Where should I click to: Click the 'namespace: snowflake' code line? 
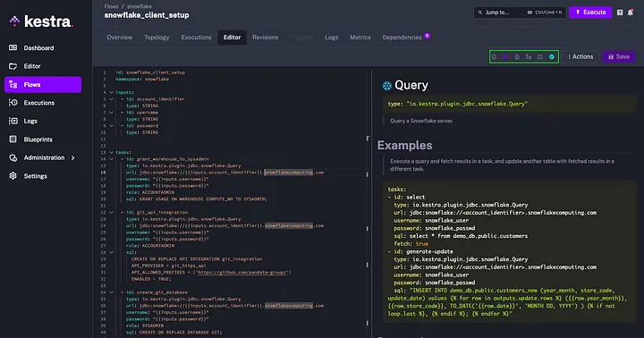point(142,79)
